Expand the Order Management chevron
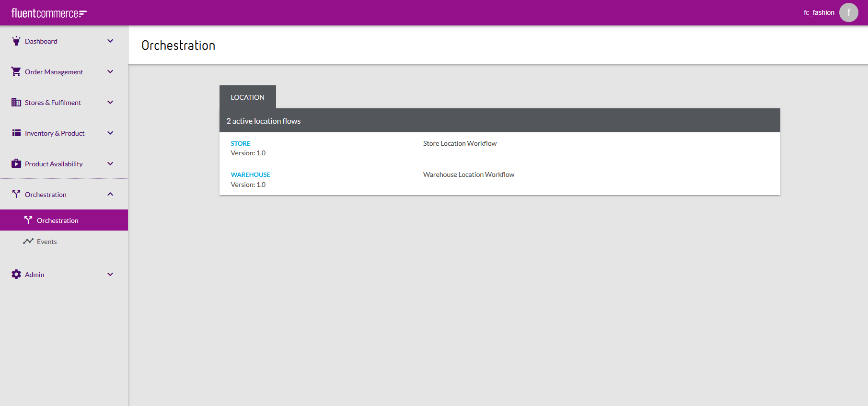This screenshot has height=406, width=868. (x=110, y=71)
